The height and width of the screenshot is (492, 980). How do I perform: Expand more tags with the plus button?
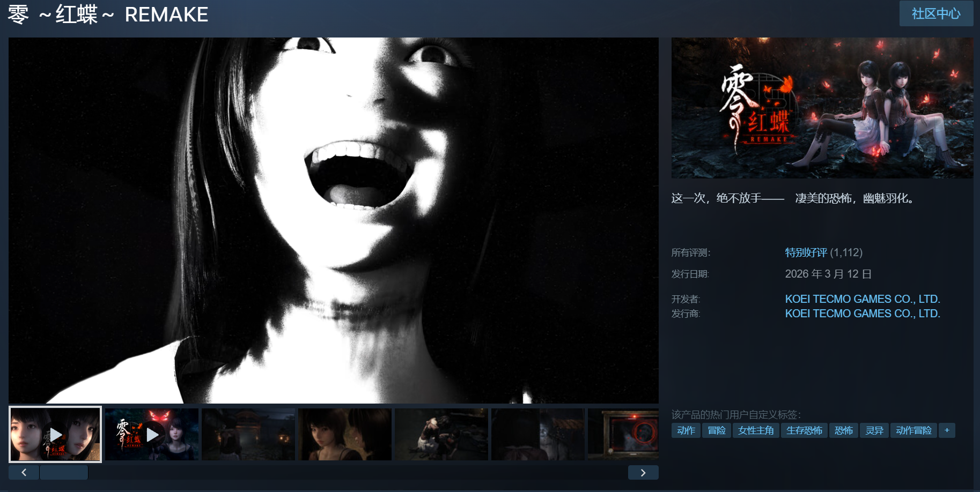pos(947,430)
